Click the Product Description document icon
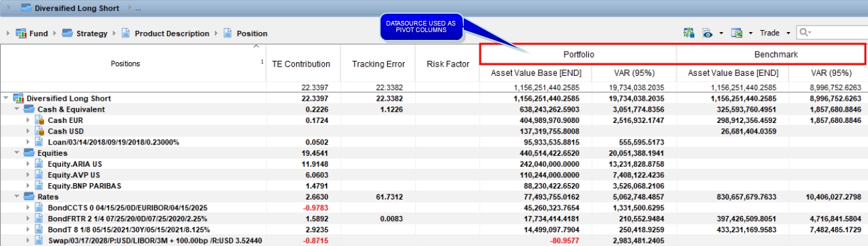The width and height of the screenshot is (868, 246). [126, 33]
